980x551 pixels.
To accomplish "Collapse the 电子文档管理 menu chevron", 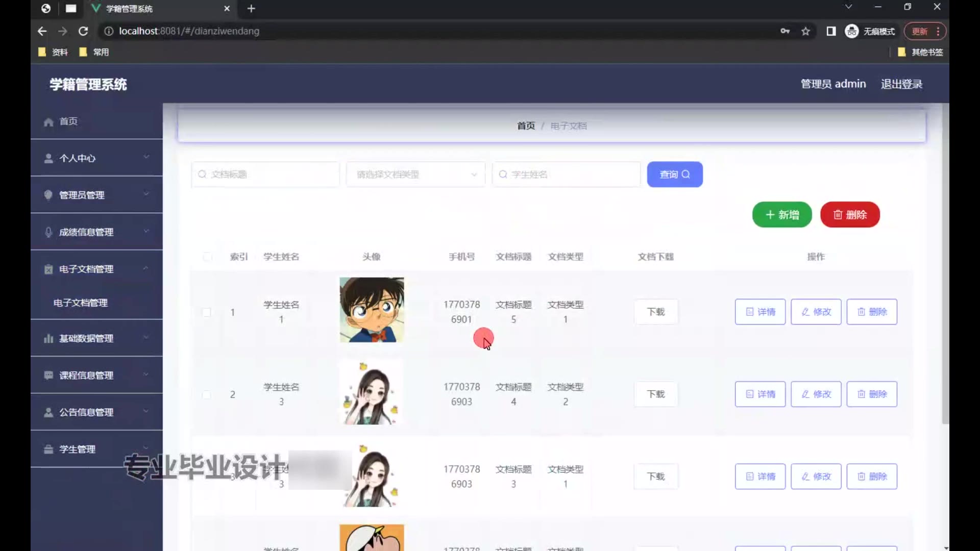I will pyautogui.click(x=146, y=268).
